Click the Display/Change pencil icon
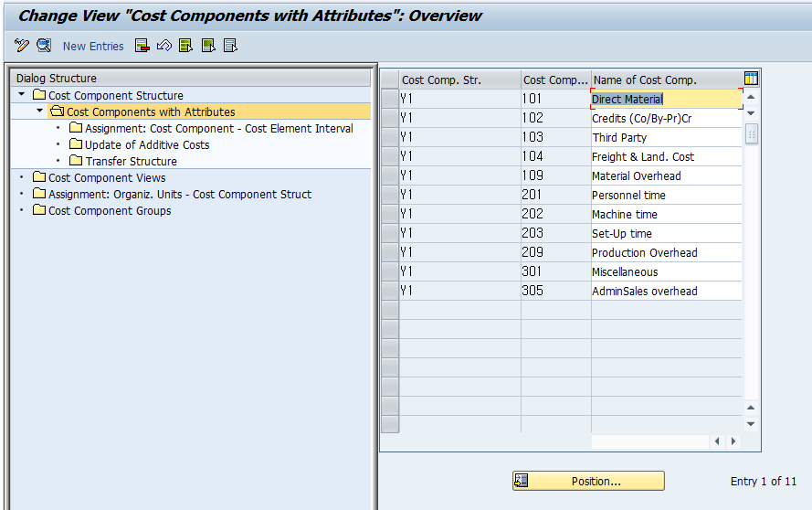The image size is (812, 510). point(22,46)
